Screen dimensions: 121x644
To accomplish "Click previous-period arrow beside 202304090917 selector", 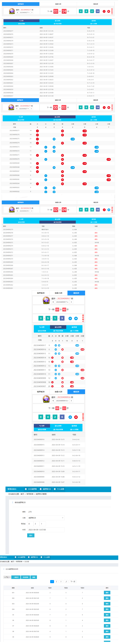I will point(53,302).
